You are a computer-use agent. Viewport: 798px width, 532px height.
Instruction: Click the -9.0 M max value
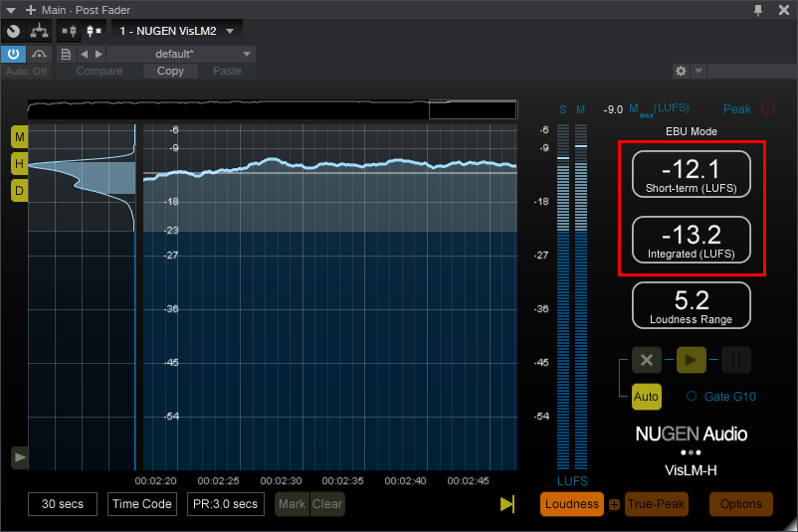(x=613, y=109)
